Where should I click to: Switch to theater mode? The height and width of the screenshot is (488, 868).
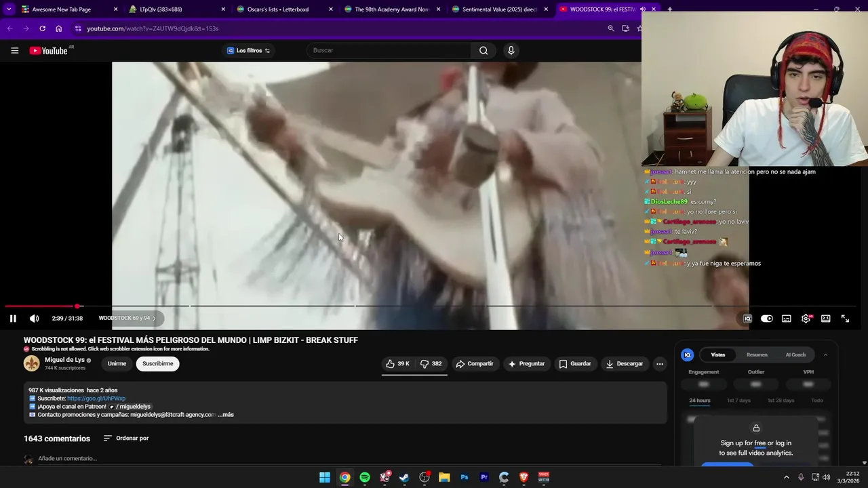(x=826, y=319)
